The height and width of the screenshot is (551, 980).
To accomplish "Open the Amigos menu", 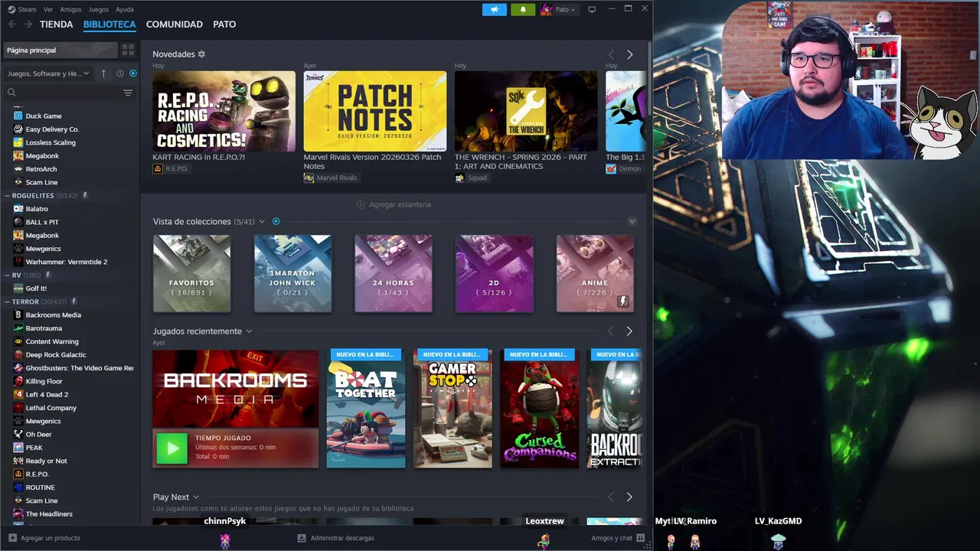I will coord(70,10).
